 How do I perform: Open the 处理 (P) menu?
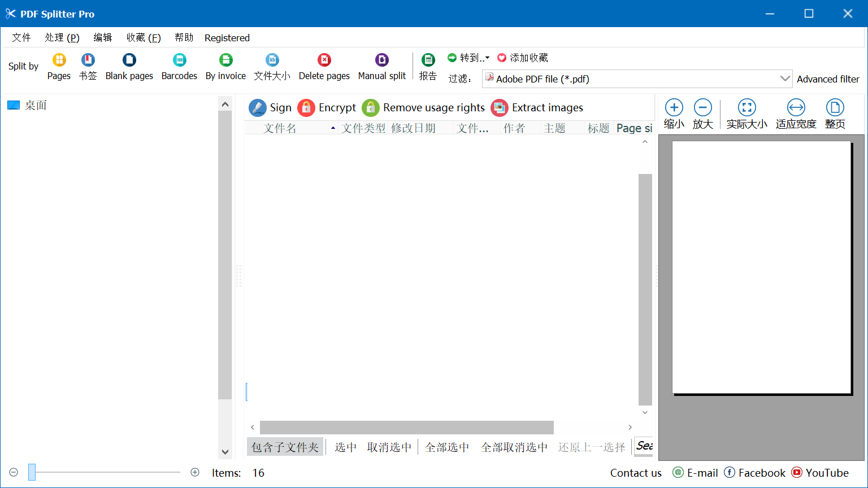(62, 37)
